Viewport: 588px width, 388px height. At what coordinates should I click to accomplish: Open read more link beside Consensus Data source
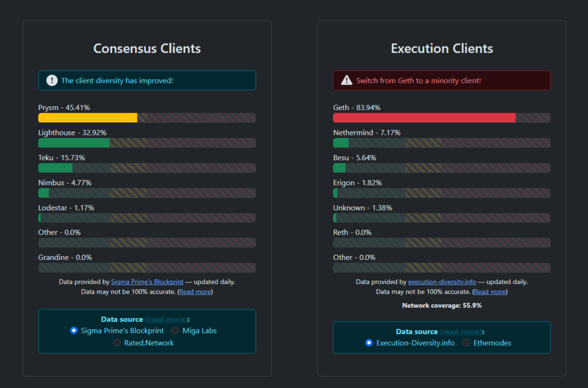pyautogui.click(x=166, y=319)
